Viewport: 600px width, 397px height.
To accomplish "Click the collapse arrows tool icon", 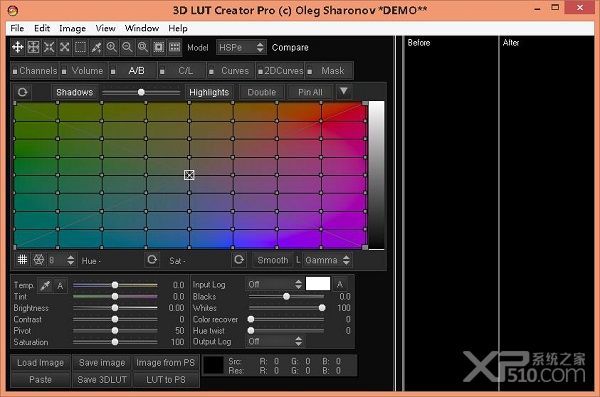I will [x=49, y=47].
